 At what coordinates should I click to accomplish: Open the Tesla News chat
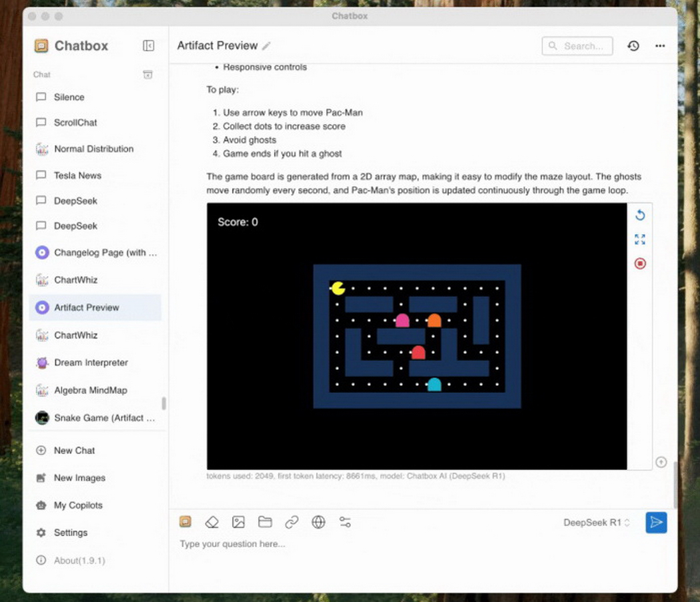pos(95,175)
